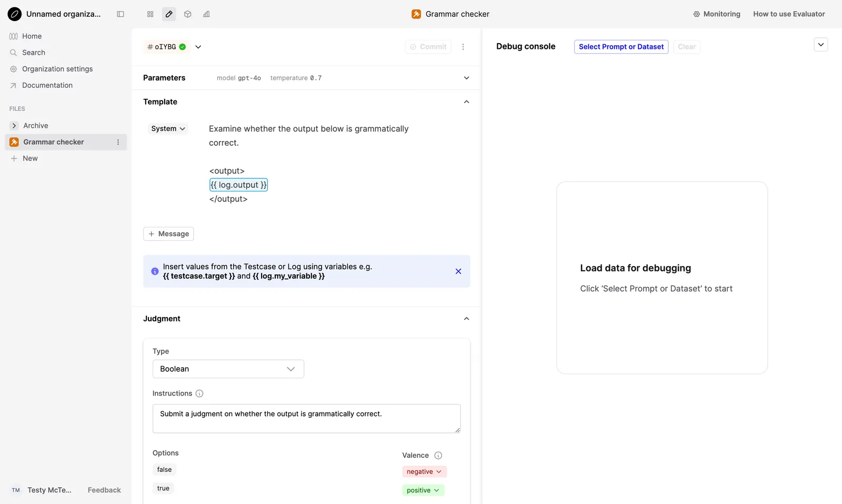Click the organization logo icon
Image resolution: width=842 pixels, height=504 pixels.
[15, 14]
